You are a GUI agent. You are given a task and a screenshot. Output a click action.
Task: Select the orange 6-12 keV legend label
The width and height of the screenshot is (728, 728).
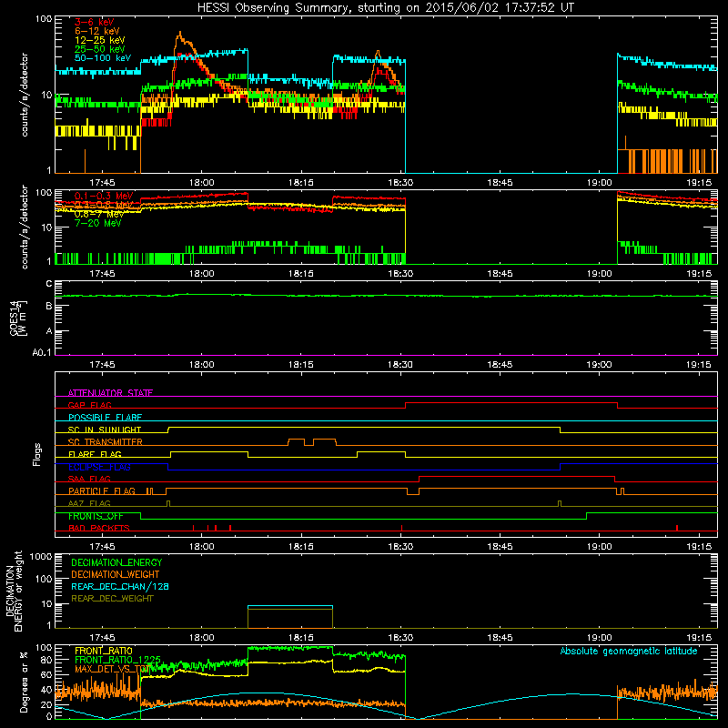pyautogui.click(x=97, y=31)
